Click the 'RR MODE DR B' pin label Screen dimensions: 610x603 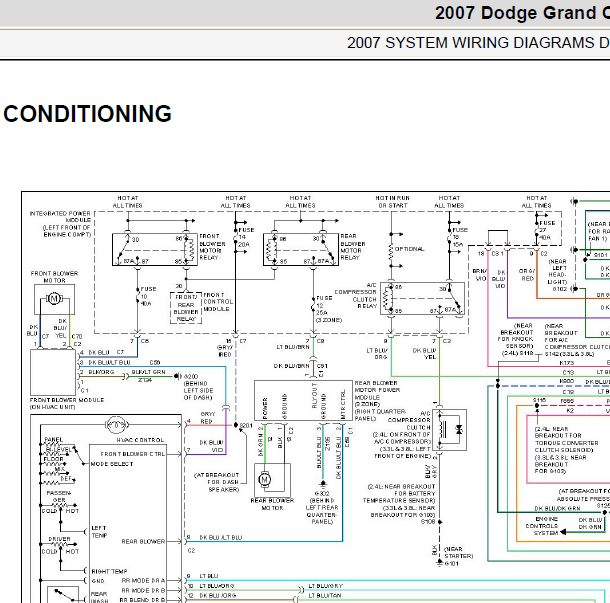pyautogui.click(x=143, y=590)
